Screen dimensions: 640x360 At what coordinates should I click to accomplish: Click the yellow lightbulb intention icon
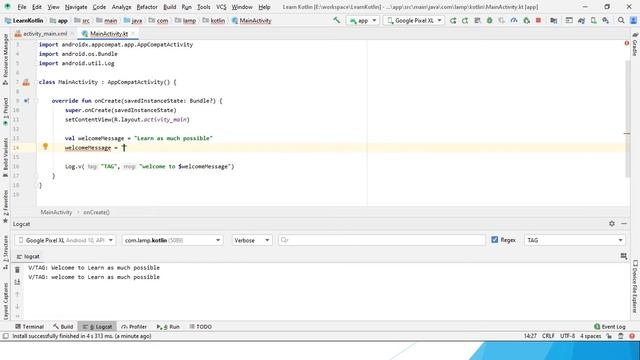click(x=45, y=147)
